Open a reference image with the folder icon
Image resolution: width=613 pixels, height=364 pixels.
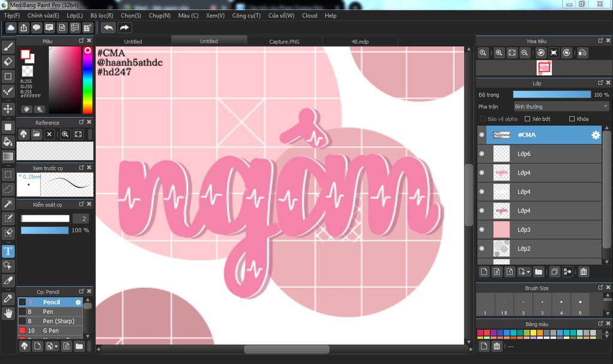(x=37, y=134)
